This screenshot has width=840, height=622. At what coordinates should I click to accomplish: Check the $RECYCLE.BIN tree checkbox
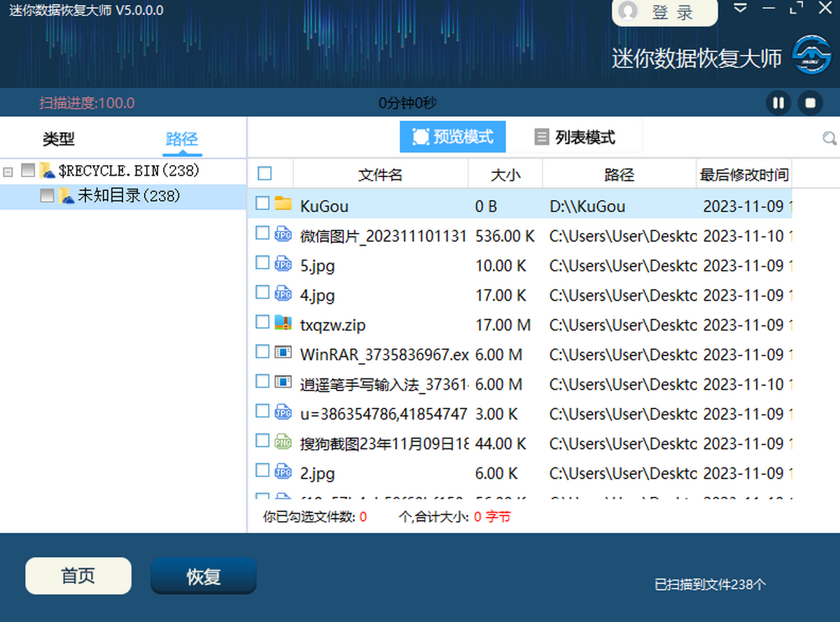pyautogui.click(x=28, y=170)
